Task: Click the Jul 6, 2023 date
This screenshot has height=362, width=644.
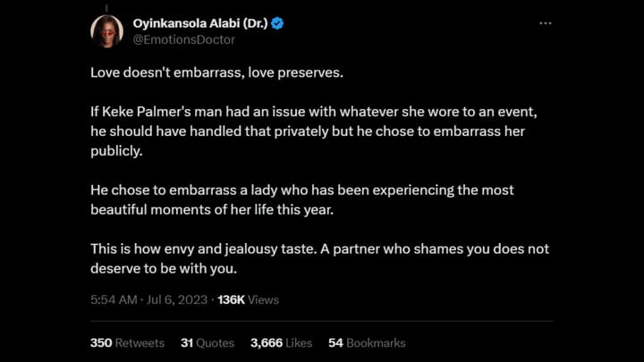Action: coord(177,299)
